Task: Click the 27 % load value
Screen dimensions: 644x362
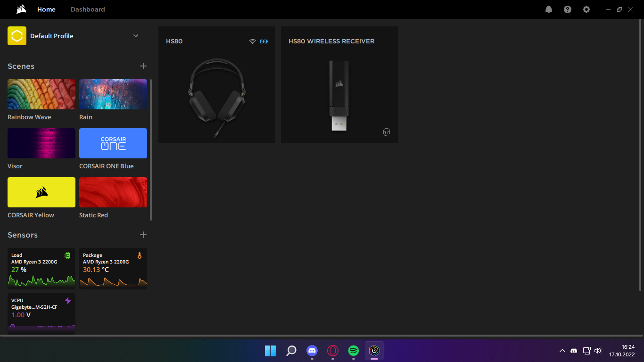Action: [x=19, y=270]
